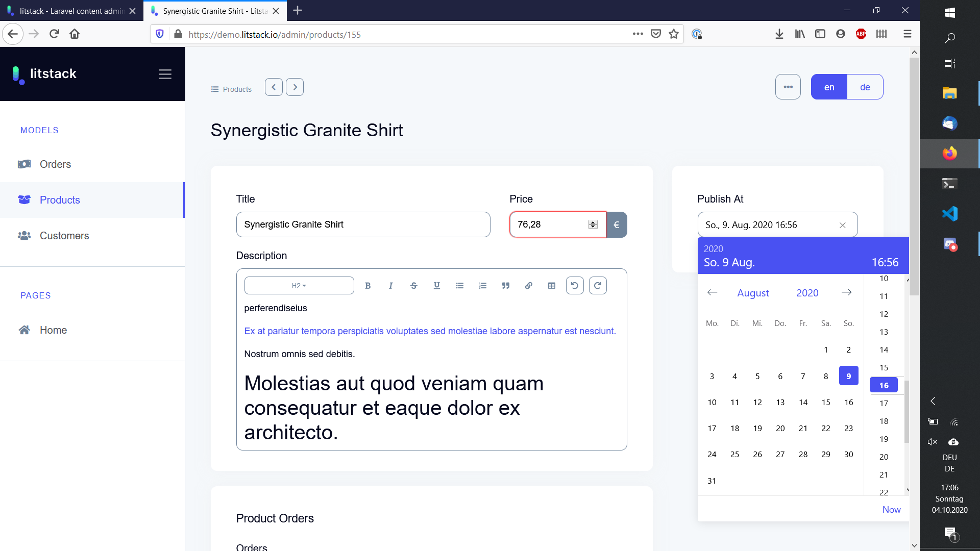This screenshot has height=551, width=980.
Task: Apply strikethrough formatting in the editor
Action: tap(413, 285)
